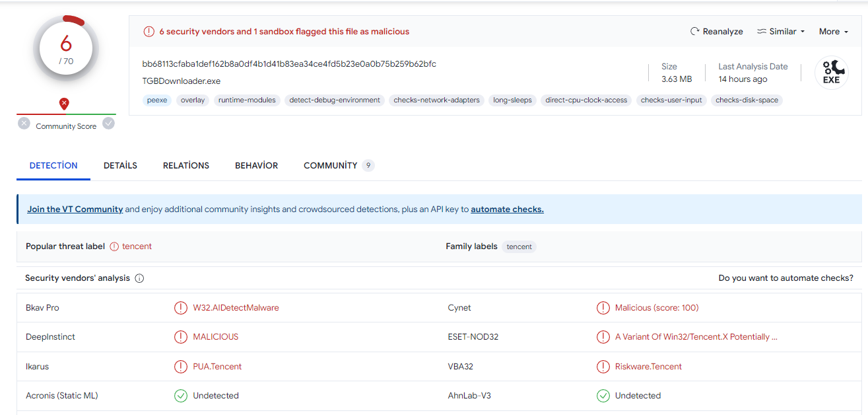Switch to the Details tab
This screenshot has width=868, height=415.
tap(120, 166)
